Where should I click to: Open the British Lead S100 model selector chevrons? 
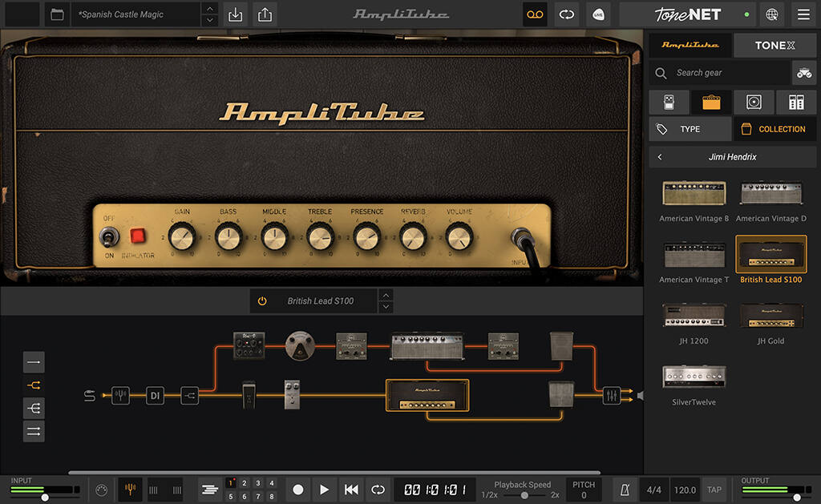point(386,300)
